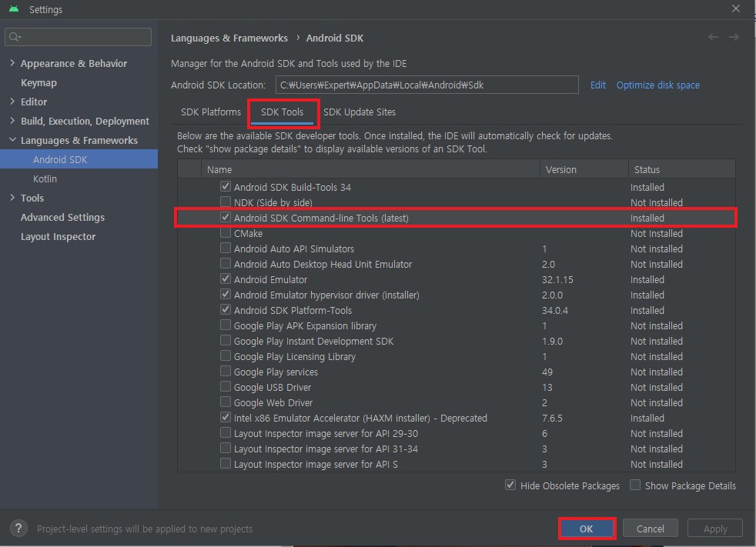Check Google Play APK Expansion library

225,325
